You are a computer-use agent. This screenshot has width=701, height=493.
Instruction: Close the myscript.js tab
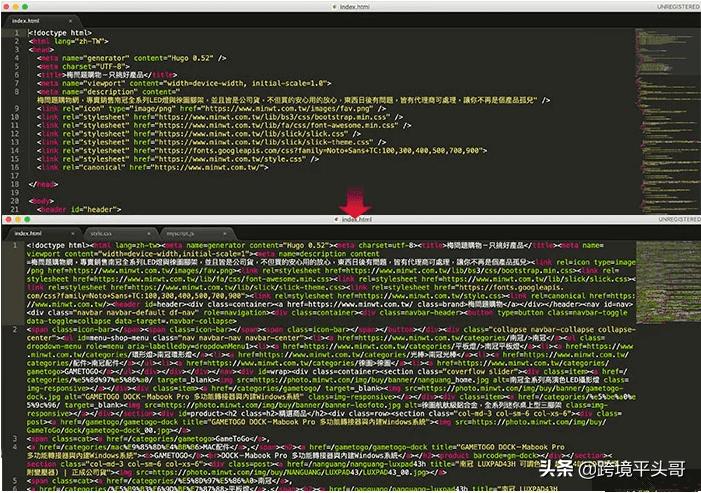[225, 233]
